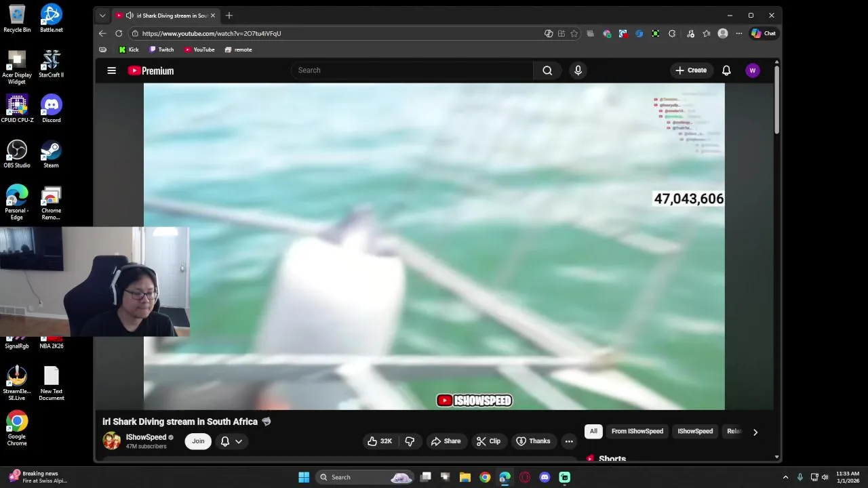Open Copilot Chat sidebar button
This screenshot has width=868, height=488.
click(x=764, y=33)
